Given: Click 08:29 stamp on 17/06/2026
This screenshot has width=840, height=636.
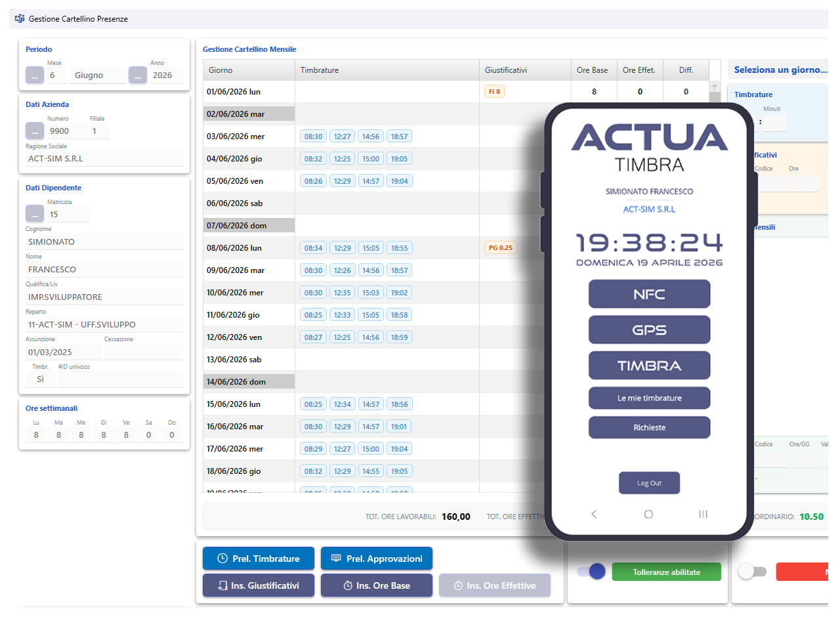Looking at the screenshot, I should tap(313, 449).
